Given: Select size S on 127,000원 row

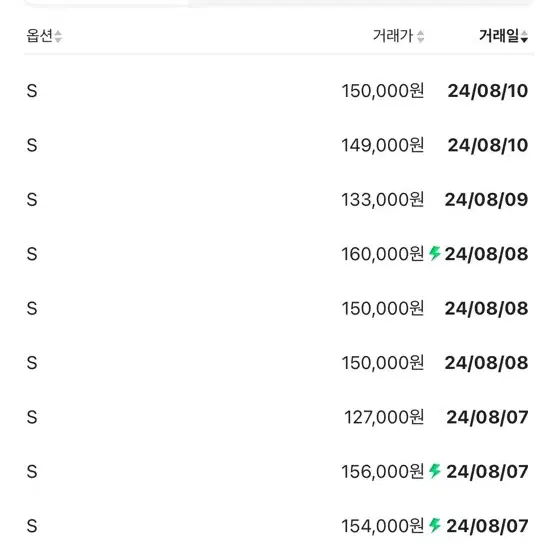Looking at the screenshot, I should 32,417.
